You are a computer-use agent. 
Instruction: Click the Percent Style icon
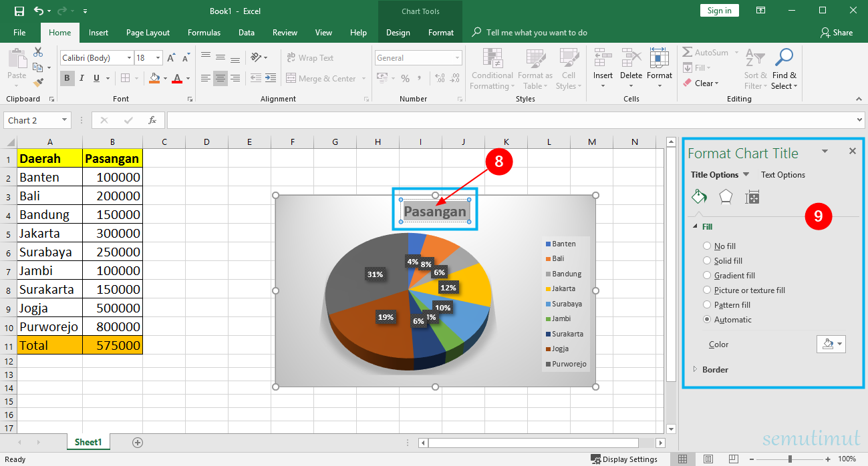[x=405, y=78]
